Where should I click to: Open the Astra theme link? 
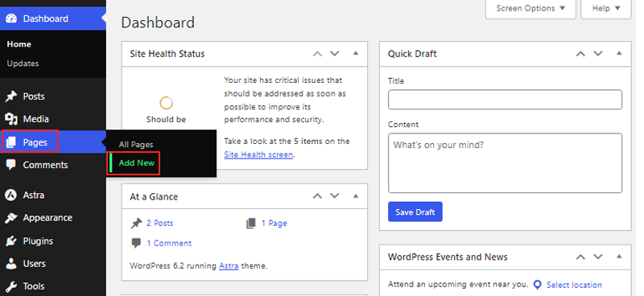(x=229, y=266)
